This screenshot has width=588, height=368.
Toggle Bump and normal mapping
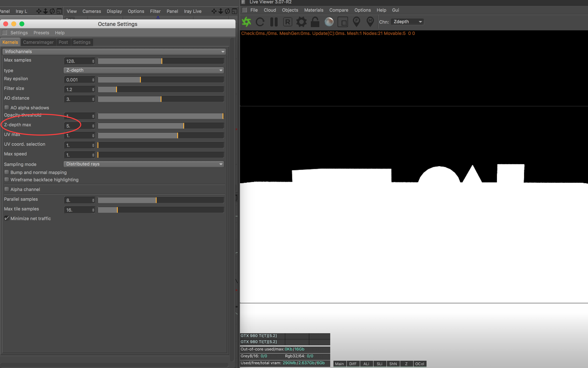[x=7, y=172]
